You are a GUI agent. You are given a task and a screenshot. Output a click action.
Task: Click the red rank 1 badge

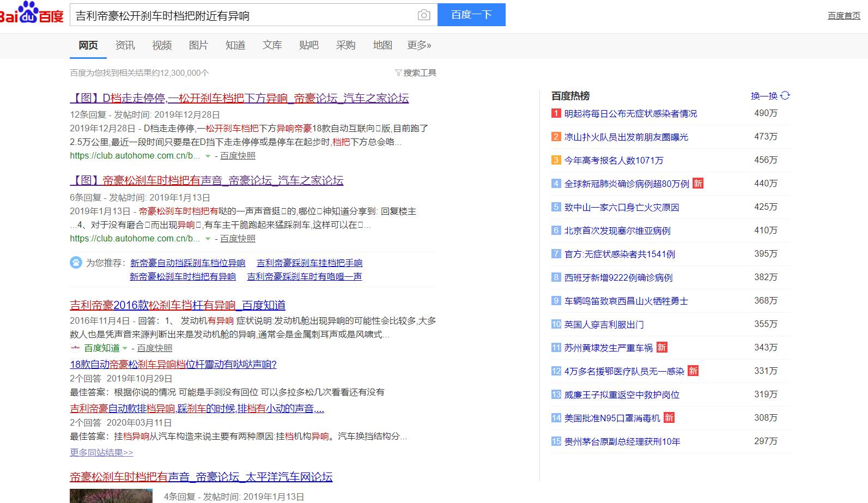(556, 113)
